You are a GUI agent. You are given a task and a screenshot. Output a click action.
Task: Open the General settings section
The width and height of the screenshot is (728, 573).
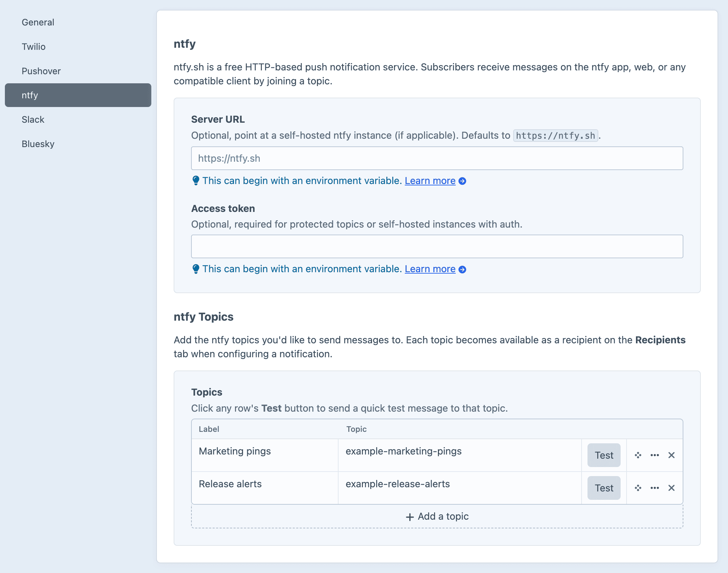click(x=78, y=22)
